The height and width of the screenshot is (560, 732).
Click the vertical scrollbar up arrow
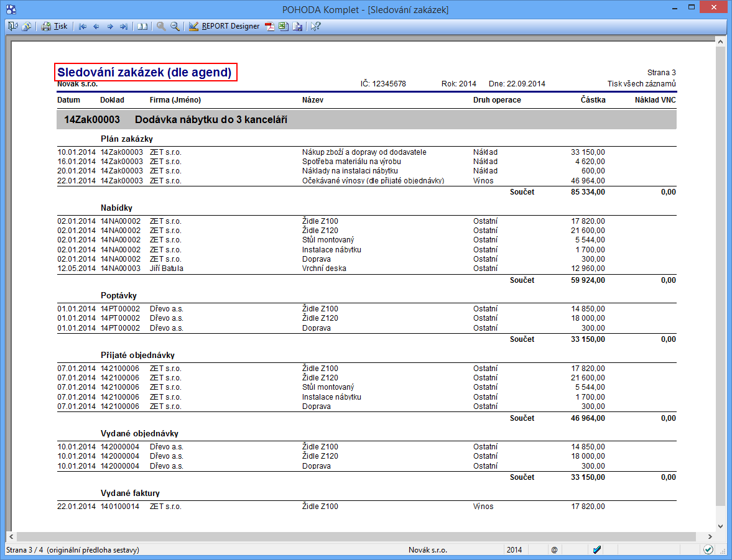point(720,42)
